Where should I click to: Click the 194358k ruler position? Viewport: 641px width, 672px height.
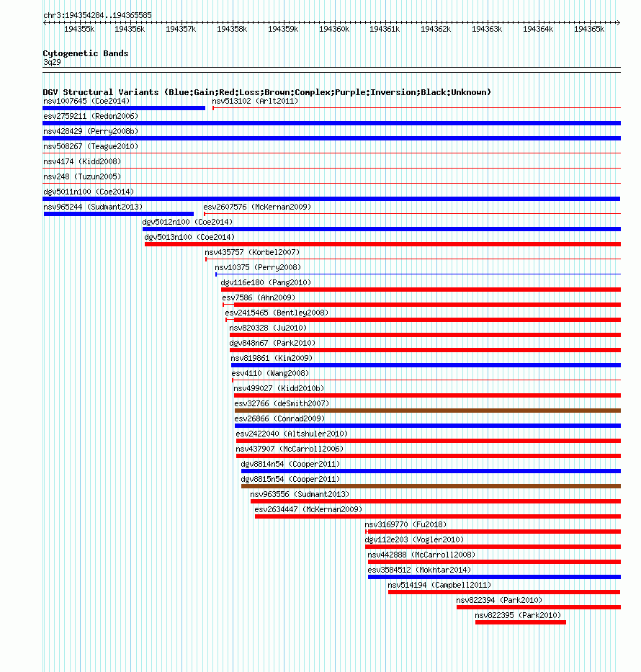point(232,29)
